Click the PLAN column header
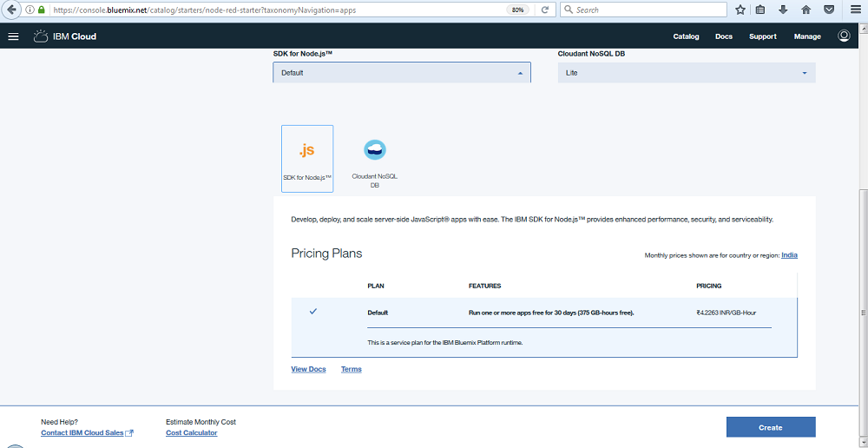Image resolution: width=868 pixels, height=448 pixels. coord(375,287)
